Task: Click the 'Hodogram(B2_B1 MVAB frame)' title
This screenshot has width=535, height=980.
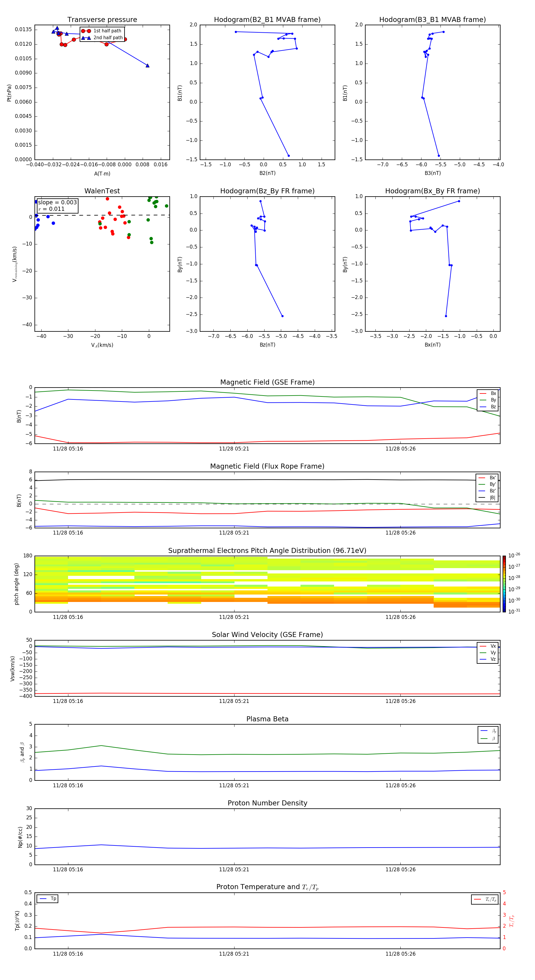Action: point(267,20)
